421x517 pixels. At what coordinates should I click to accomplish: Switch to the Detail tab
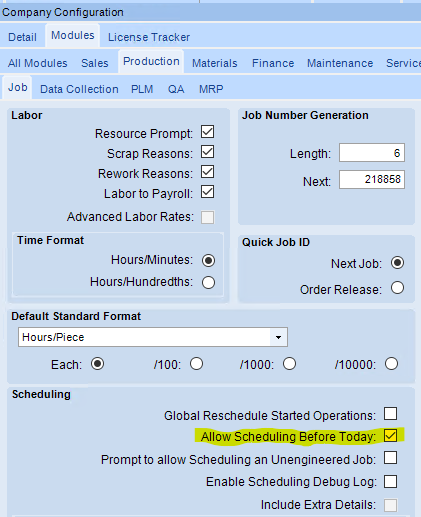(x=22, y=37)
